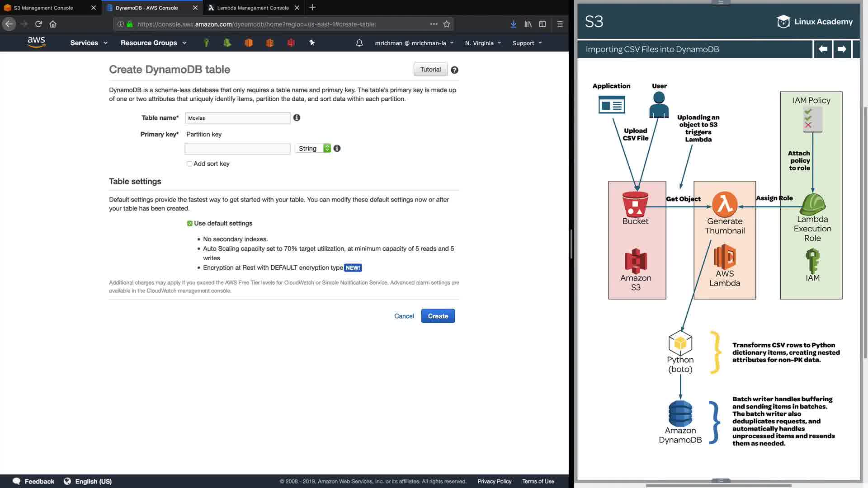
Task: Click the info icon beside Table name
Action: [297, 117]
